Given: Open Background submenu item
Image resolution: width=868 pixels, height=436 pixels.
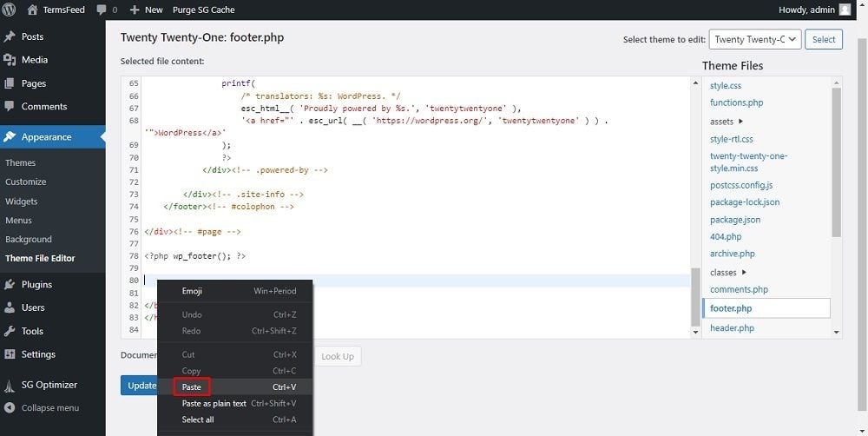Looking at the screenshot, I should tap(29, 240).
